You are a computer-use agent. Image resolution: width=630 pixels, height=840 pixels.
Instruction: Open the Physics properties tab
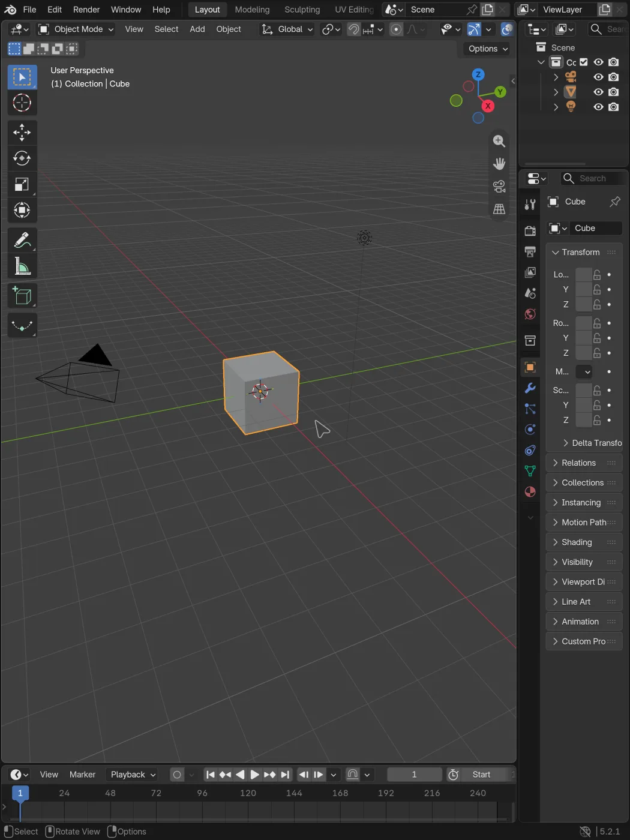(x=530, y=430)
